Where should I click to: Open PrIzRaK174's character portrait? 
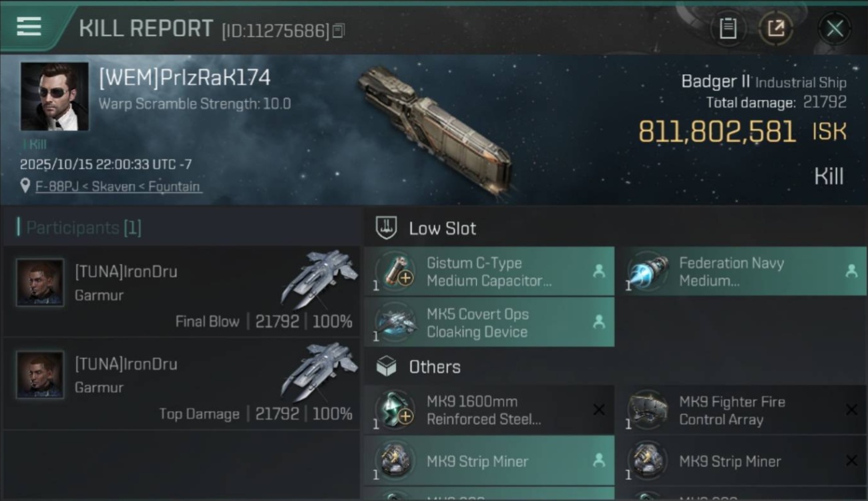[x=55, y=97]
